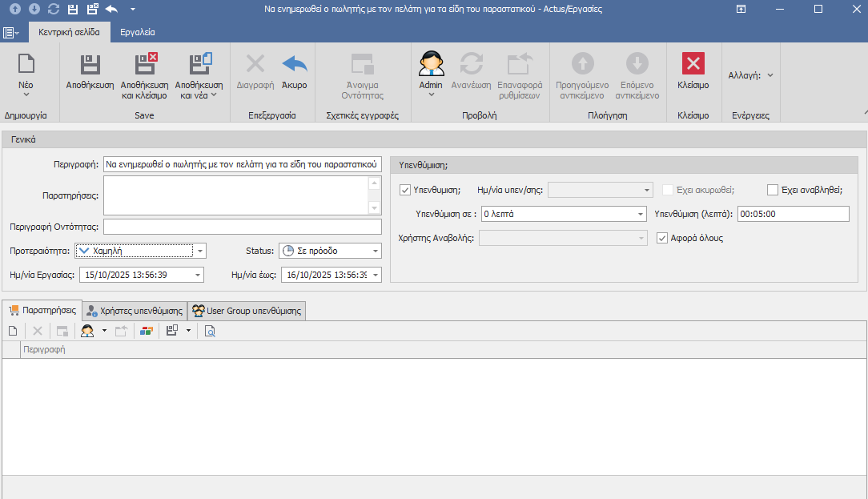Click the red Κλείσιμο ribbon icon

[693, 65]
